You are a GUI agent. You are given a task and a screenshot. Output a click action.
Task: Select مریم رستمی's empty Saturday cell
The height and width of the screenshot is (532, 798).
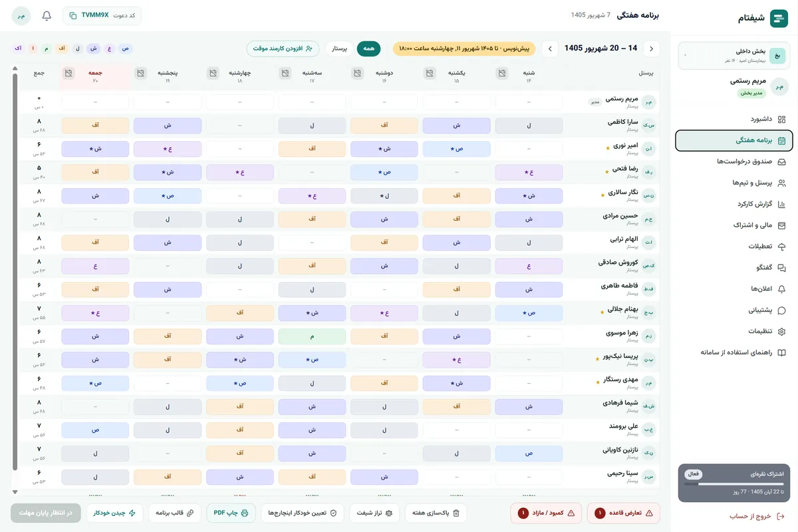coord(529,102)
